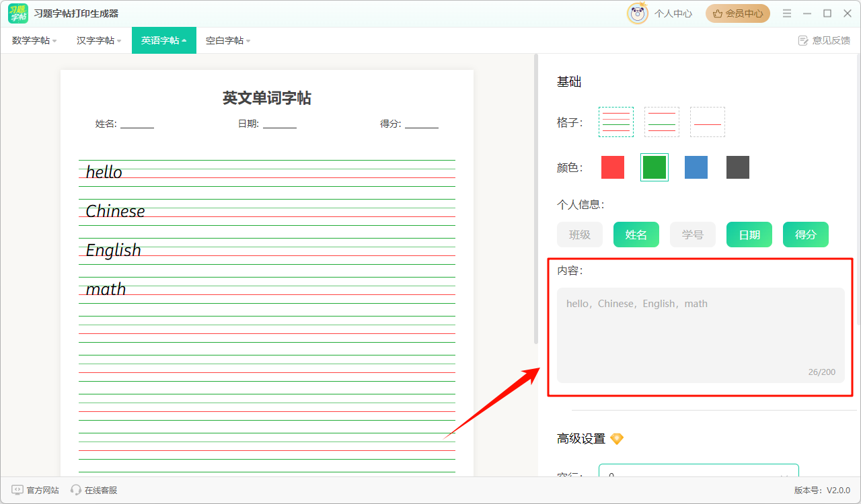This screenshot has height=504, width=861.
Task: Open the 会员中心 member center button
Action: (x=738, y=13)
